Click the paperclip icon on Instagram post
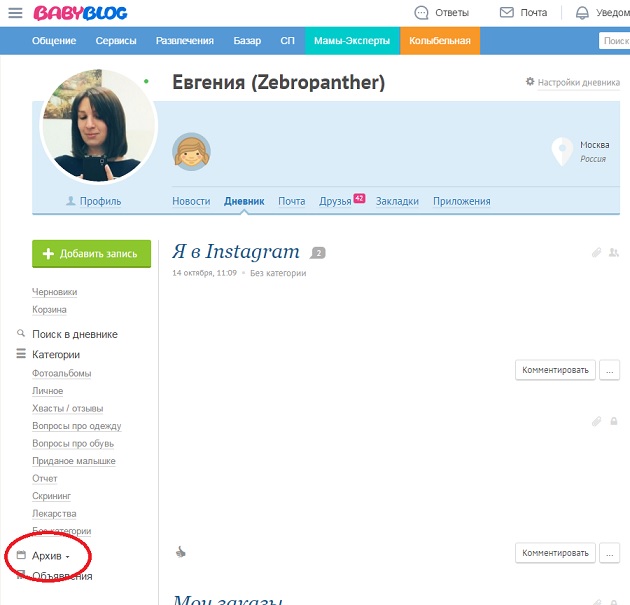The height and width of the screenshot is (605, 630). point(597,253)
